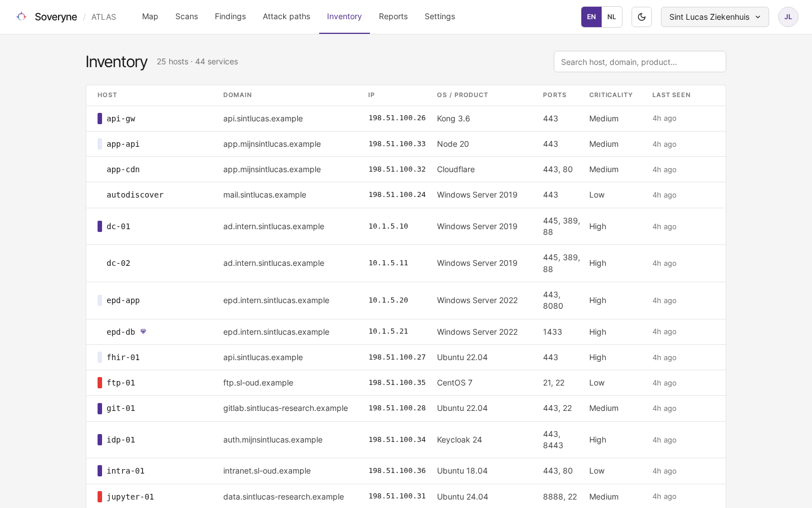This screenshot has height=508, width=812.
Task: Click domain gitlab.sintlucas-research.example
Action: pyautogui.click(x=285, y=408)
